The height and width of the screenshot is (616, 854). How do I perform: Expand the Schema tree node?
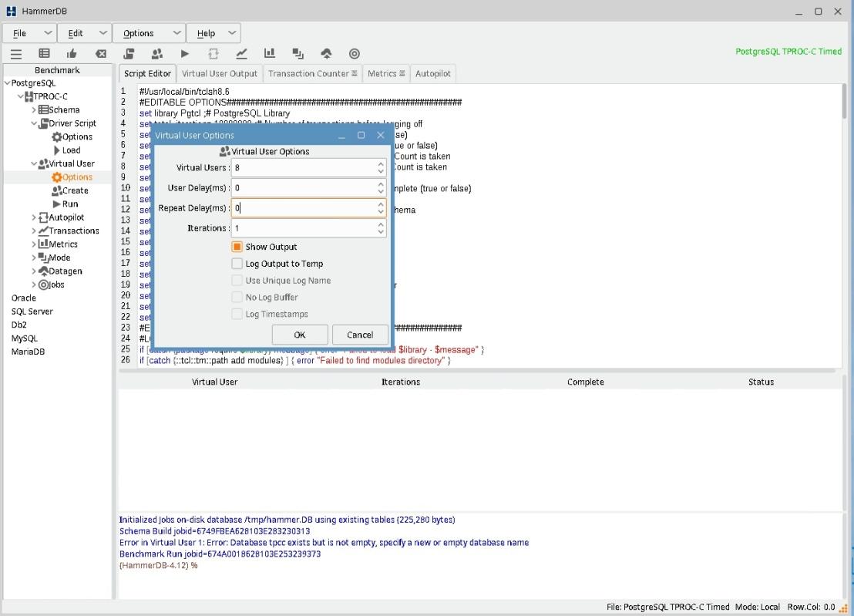click(x=33, y=110)
